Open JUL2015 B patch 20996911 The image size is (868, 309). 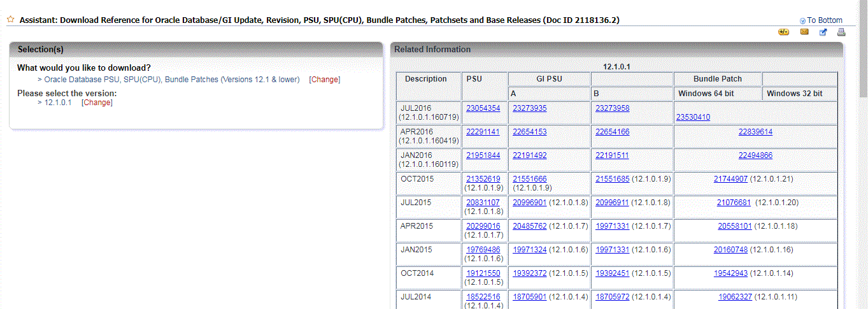(x=613, y=203)
